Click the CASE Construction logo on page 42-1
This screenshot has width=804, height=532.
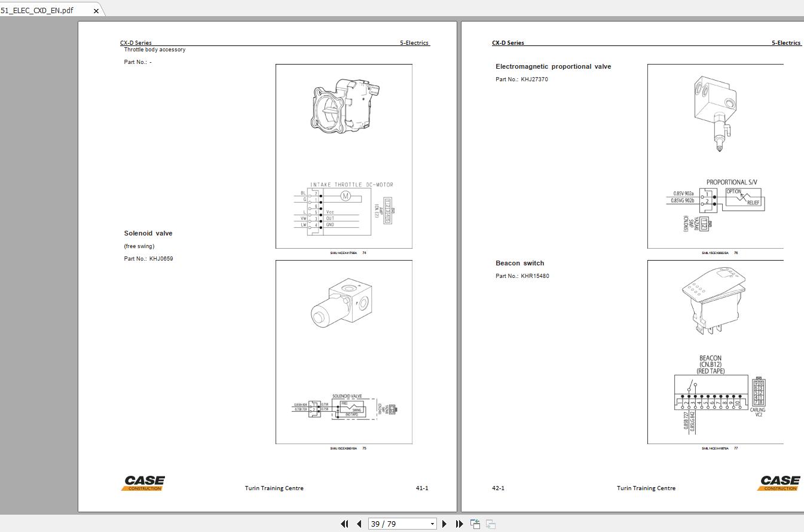(779, 483)
